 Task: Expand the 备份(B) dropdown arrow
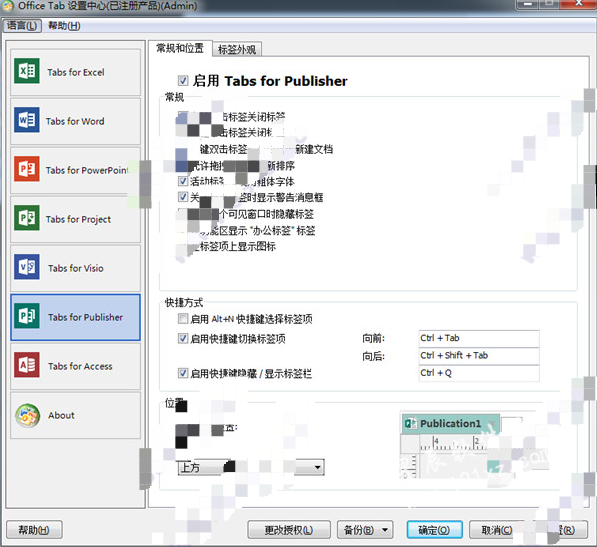pos(385,529)
